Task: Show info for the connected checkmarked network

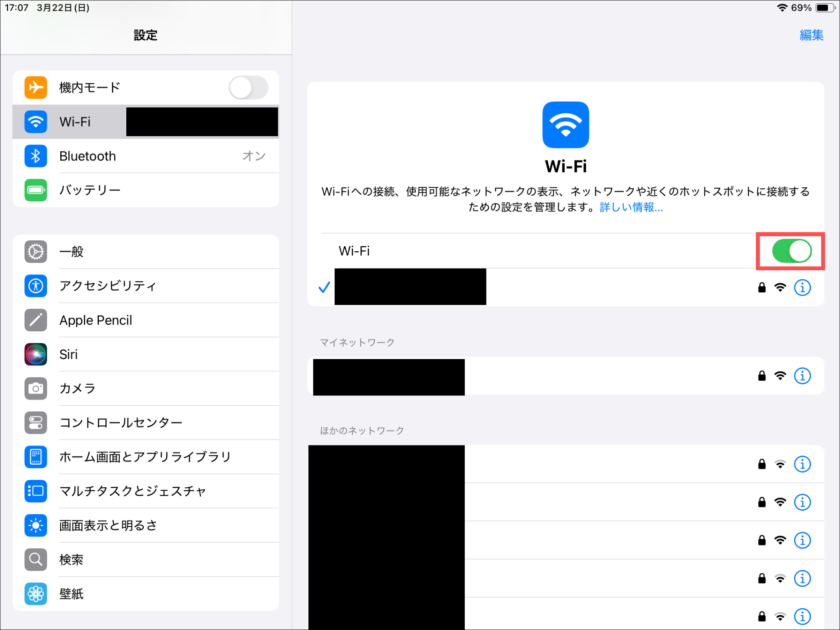Action: [802, 288]
